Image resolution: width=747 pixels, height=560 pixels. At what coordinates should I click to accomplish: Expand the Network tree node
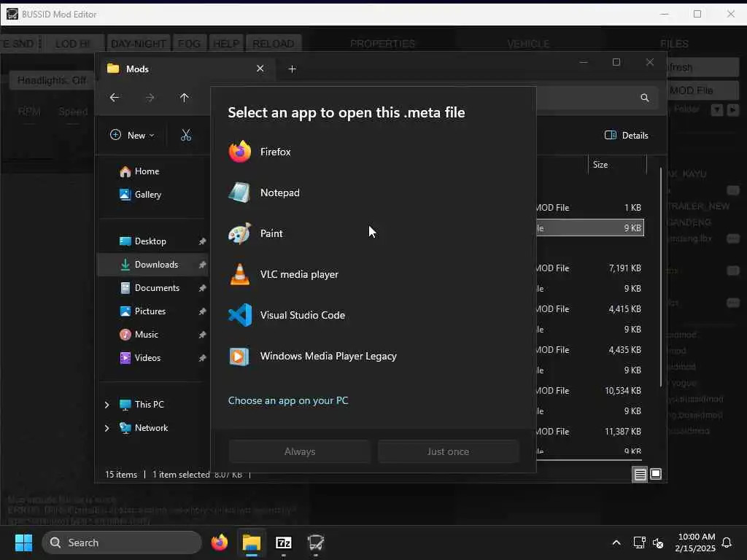tap(107, 428)
